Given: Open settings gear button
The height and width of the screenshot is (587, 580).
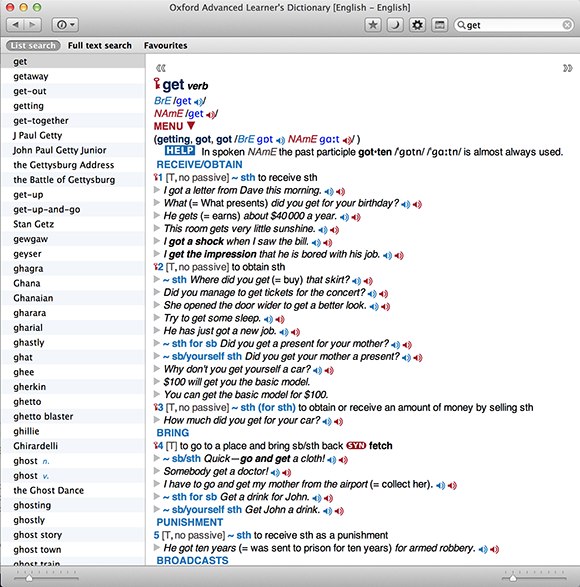Looking at the screenshot, I should (417, 25).
